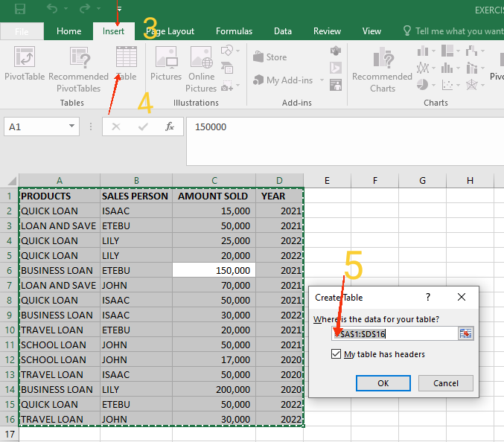This screenshot has height=442, width=504.
Task: Click cell containing 200,000
Action: click(214, 390)
